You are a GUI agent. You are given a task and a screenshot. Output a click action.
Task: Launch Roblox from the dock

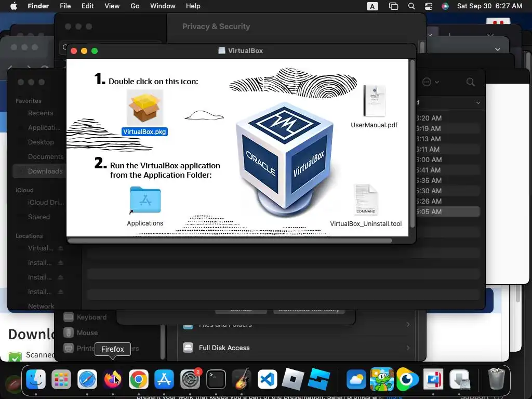click(x=293, y=379)
